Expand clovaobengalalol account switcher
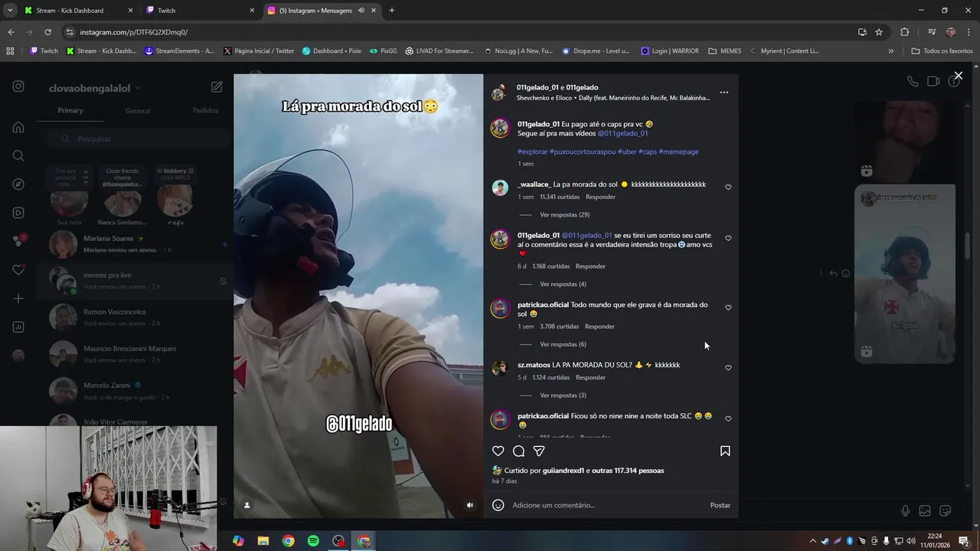 tap(95, 88)
